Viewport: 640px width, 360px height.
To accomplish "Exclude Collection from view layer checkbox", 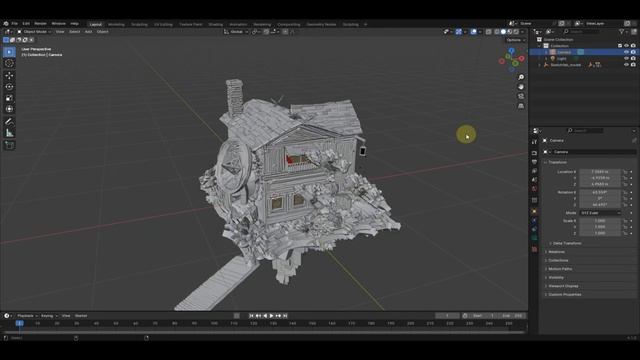I will tap(620, 46).
